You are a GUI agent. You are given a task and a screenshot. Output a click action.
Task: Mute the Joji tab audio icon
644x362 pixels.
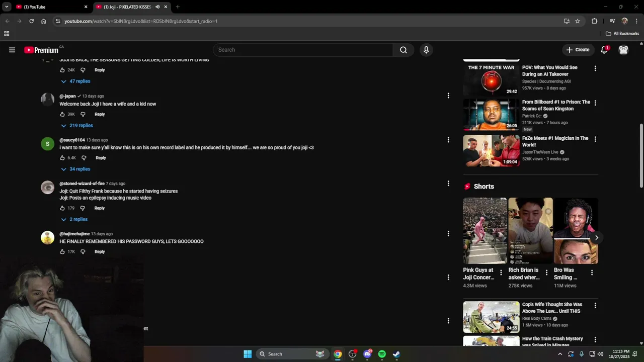coord(157,7)
